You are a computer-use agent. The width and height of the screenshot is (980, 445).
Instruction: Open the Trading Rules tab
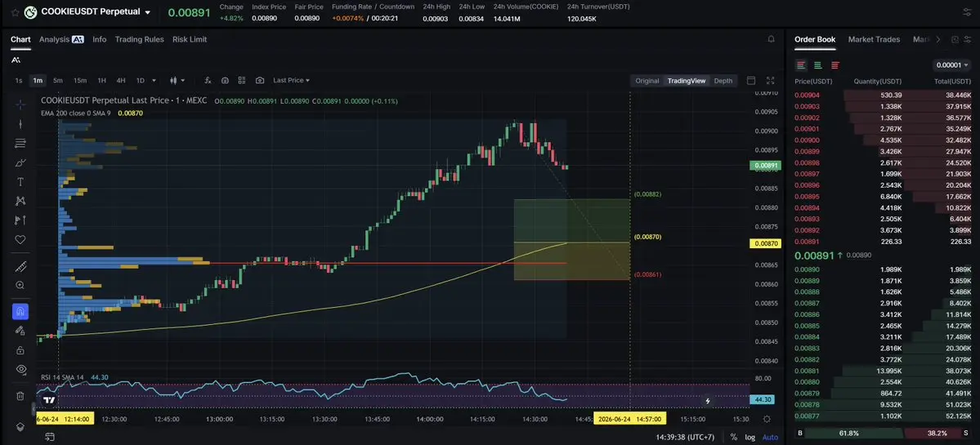(140, 39)
